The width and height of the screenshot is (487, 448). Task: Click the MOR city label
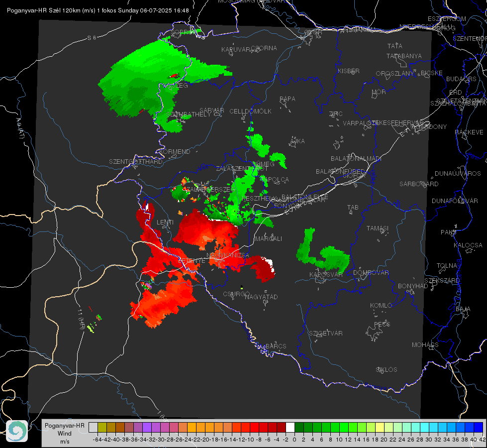[x=379, y=92]
